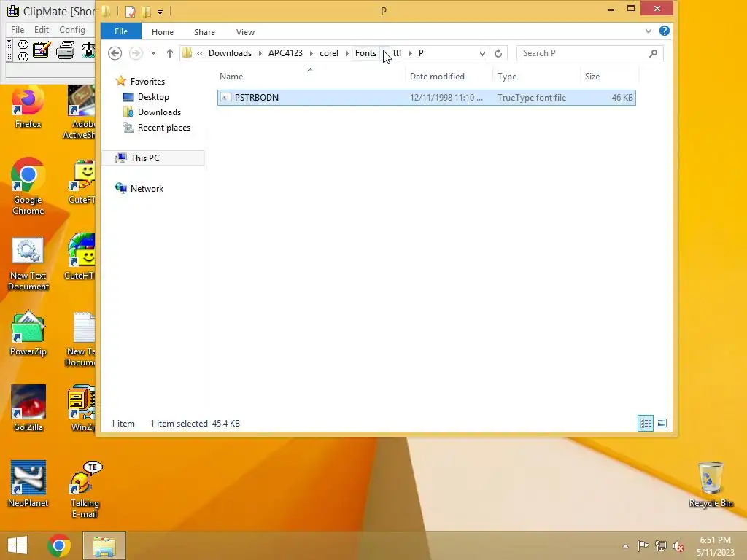Refresh the P folder view
This screenshot has width=747, height=560.
coord(498,53)
